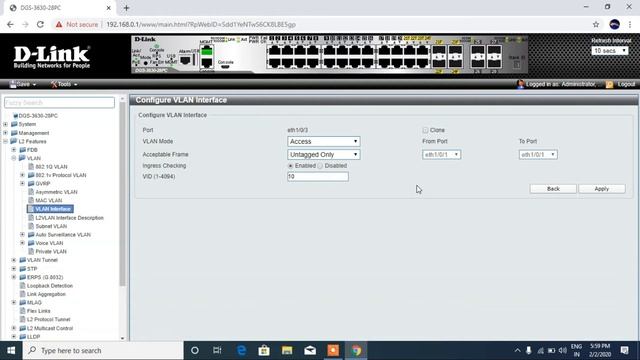This screenshot has width=640, height=360.
Task: Expand the Auto Surveillance VLAN node
Action: [22, 234]
